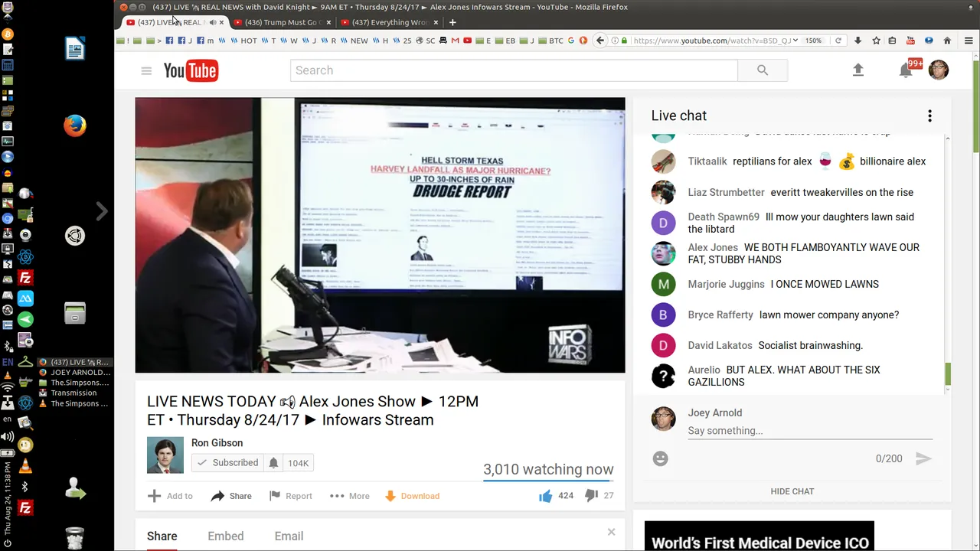Send the chat message arrow icon
The width and height of the screenshot is (980, 551).
[x=923, y=458]
